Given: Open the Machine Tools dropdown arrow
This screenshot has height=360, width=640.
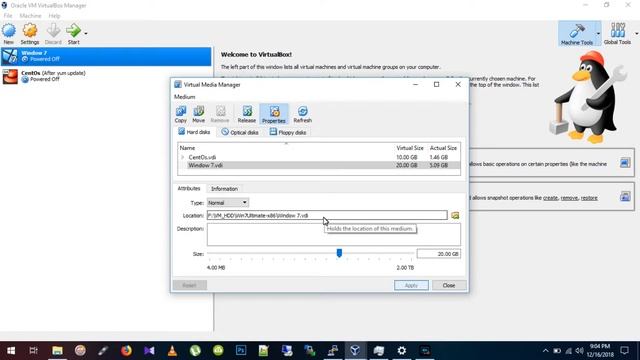Looking at the screenshot, I should point(598,33).
